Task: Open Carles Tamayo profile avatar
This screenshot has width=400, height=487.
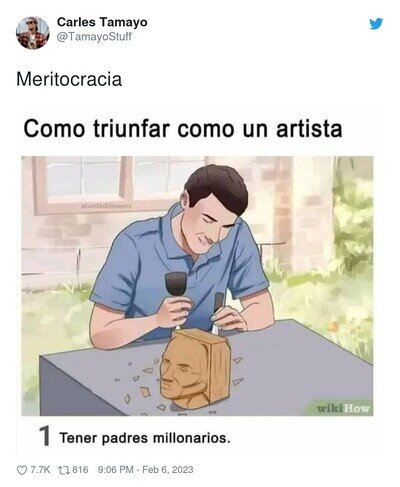Action: pyautogui.click(x=33, y=33)
